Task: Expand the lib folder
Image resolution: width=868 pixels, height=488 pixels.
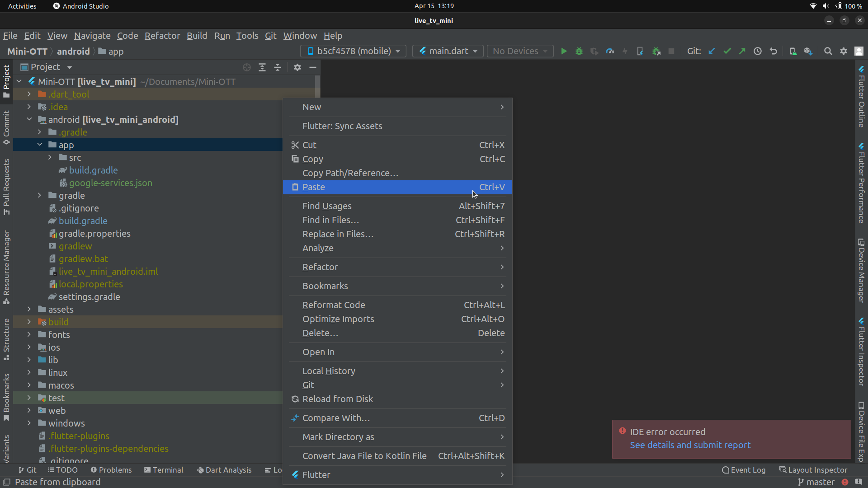Action: click(29, 360)
